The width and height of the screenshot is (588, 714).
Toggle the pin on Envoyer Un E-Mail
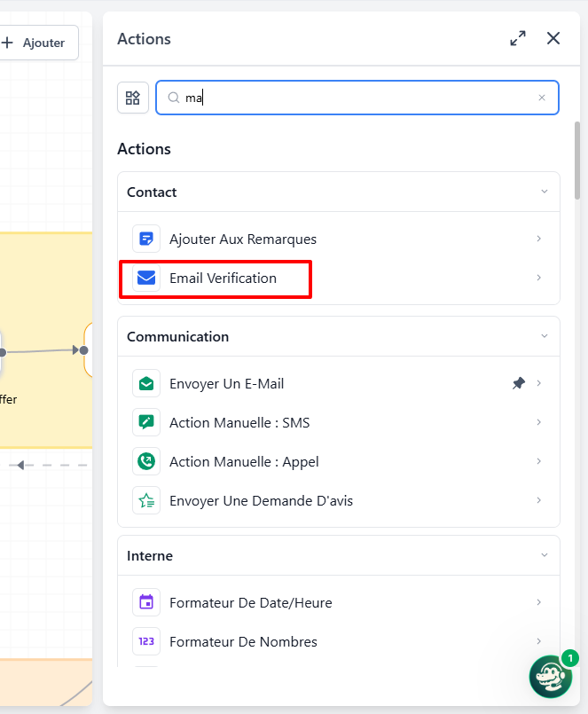click(x=519, y=383)
